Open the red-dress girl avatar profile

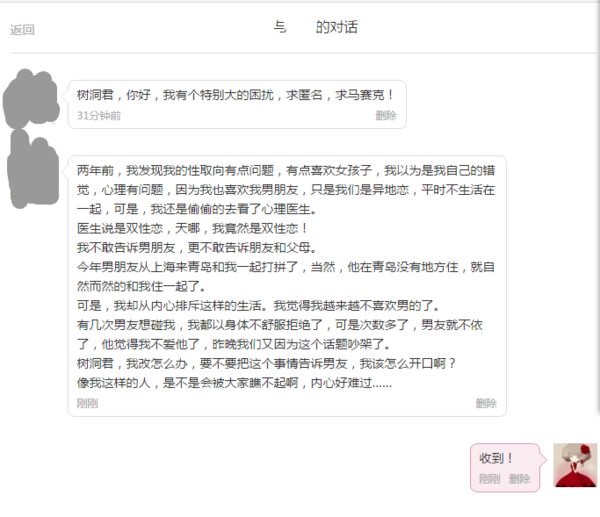[575, 465]
